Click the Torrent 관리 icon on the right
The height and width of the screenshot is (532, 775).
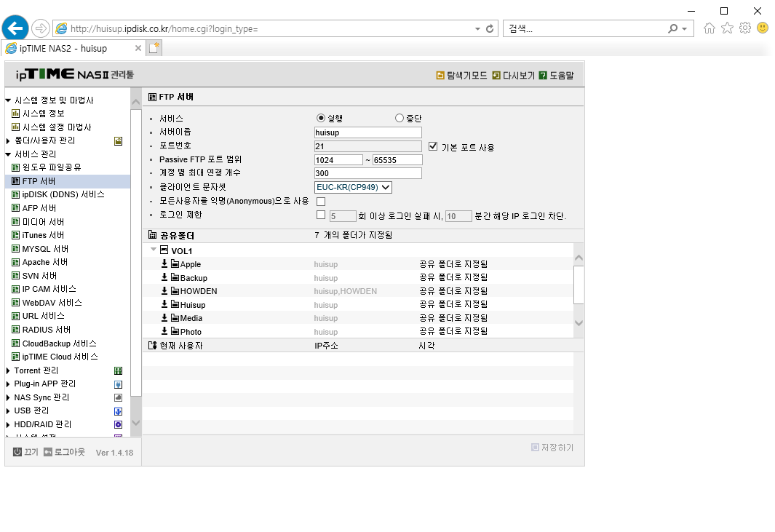(118, 371)
